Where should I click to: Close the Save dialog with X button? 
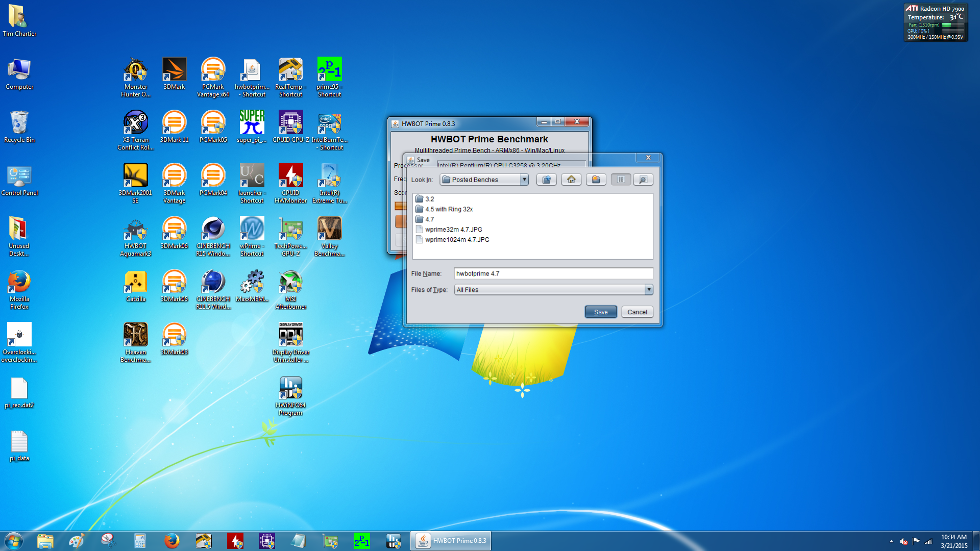(648, 158)
